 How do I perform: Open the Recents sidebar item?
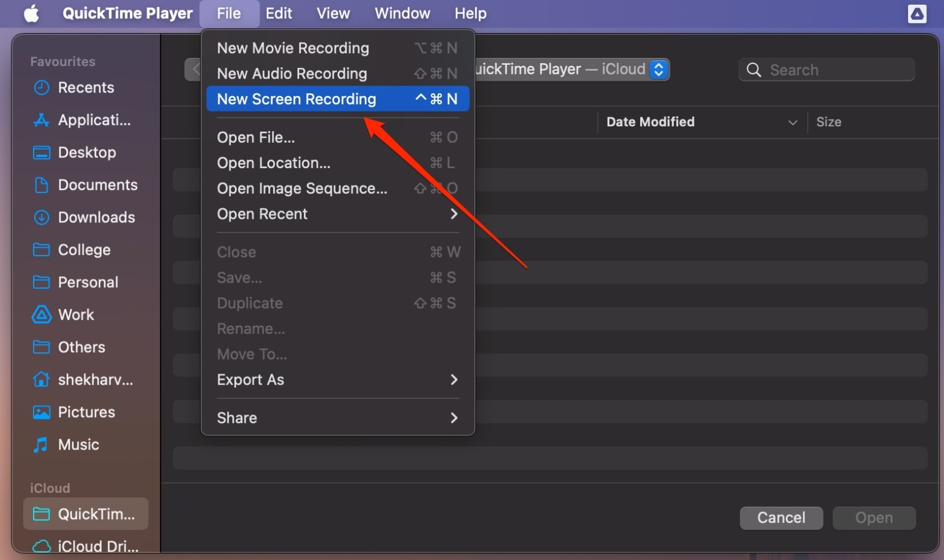[x=86, y=87]
